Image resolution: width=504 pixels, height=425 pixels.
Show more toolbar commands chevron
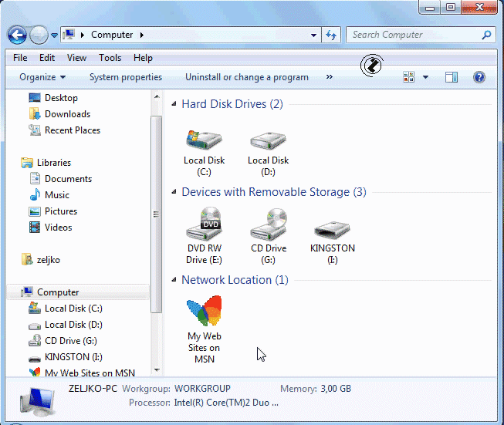[330, 77]
